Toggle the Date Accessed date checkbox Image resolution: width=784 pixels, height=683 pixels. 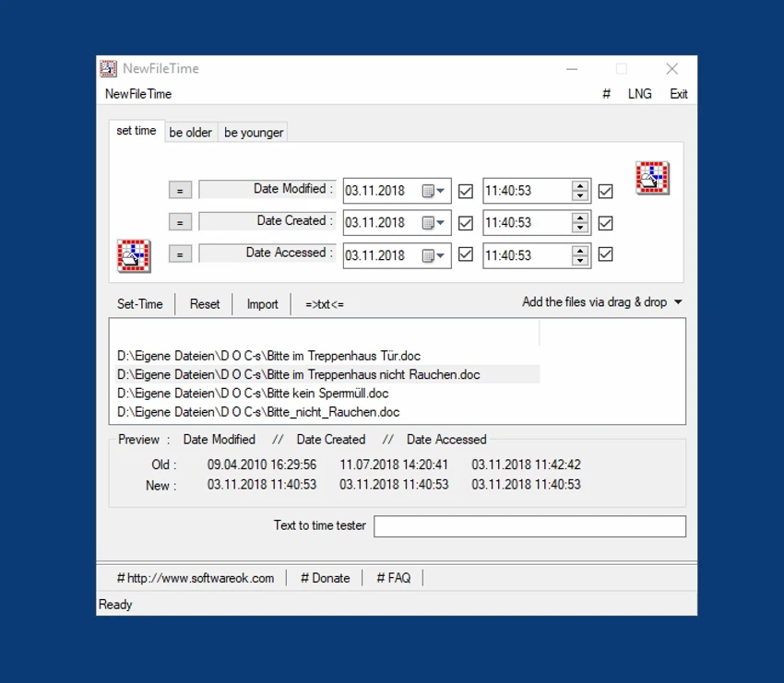pyautogui.click(x=466, y=254)
